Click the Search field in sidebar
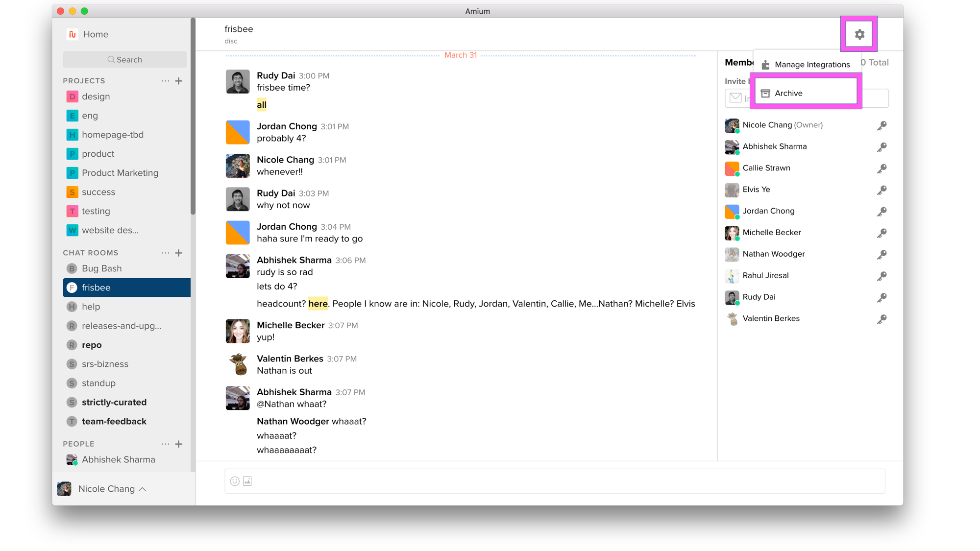The image size is (980, 551). (125, 60)
